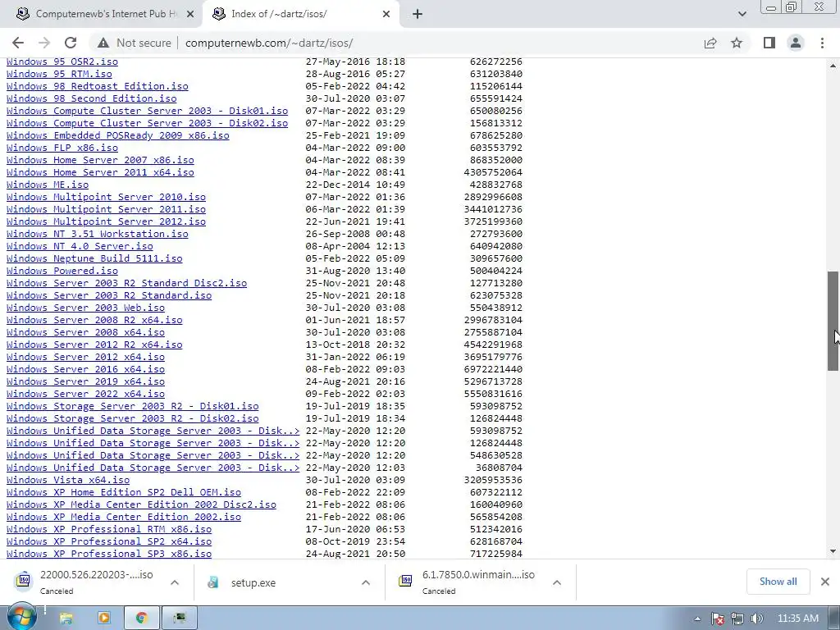The width and height of the screenshot is (840, 630).
Task: Download Windows XP Media Center Edition 2002 Disc2.iso
Action: (141, 504)
